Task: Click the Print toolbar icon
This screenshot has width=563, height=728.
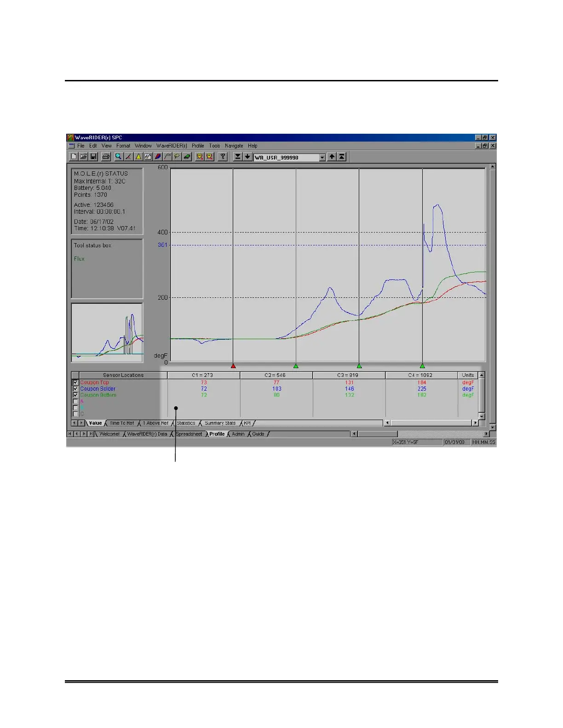Action: (106, 157)
